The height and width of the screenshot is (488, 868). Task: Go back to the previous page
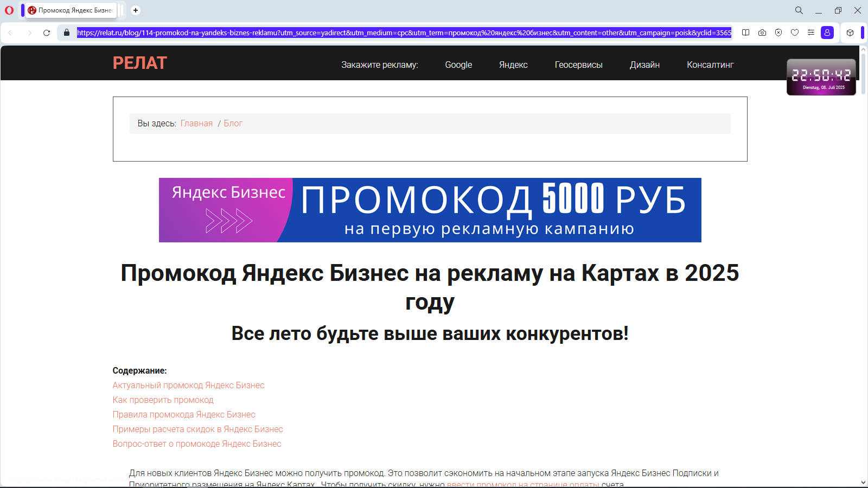(10, 33)
